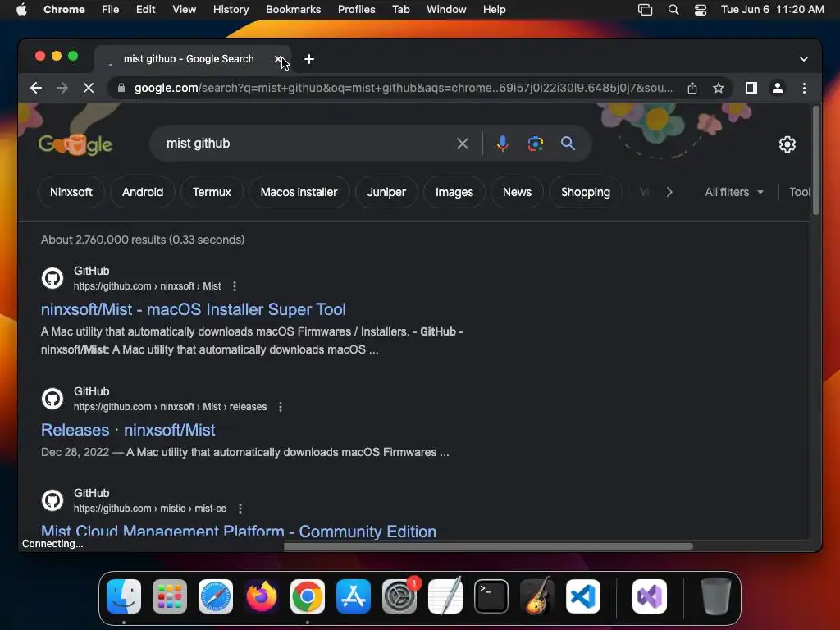Open App Store from the Dock
Image resolution: width=840 pixels, height=630 pixels.
(353, 596)
